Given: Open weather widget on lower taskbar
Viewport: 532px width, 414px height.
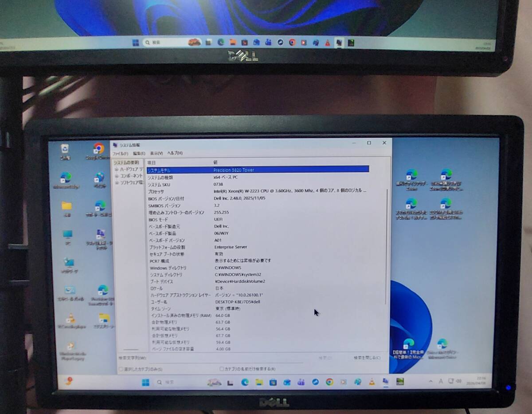Looking at the screenshot, I should pos(68,382).
